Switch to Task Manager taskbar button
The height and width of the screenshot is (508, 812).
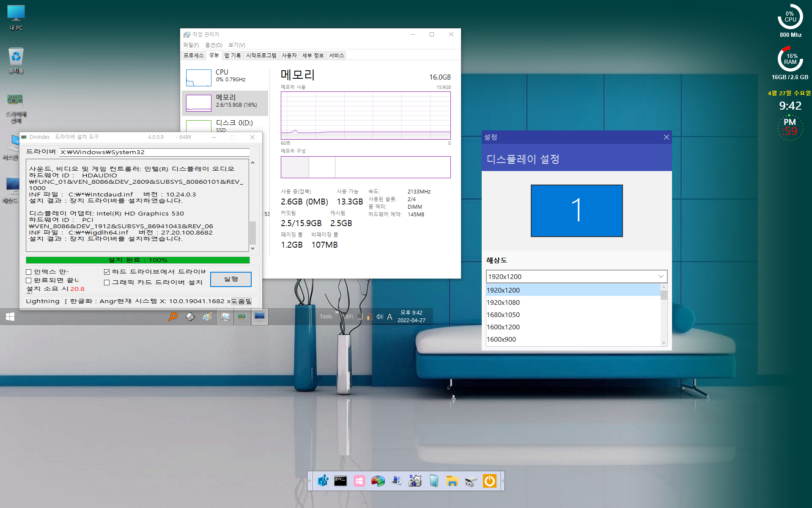pos(225,317)
